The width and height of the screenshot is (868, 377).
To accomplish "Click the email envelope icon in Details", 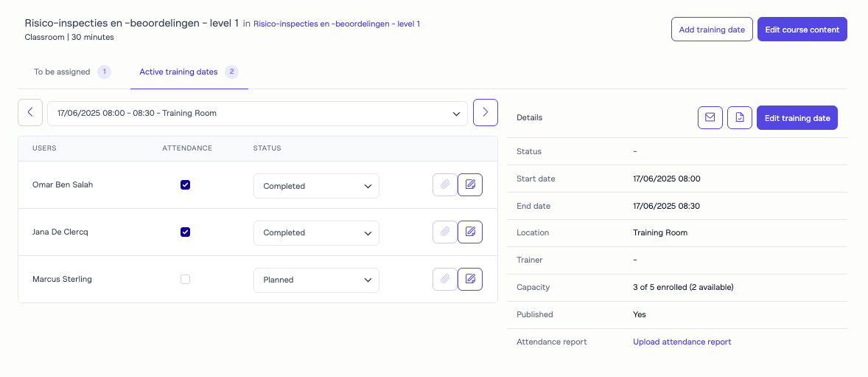I will point(710,118).
